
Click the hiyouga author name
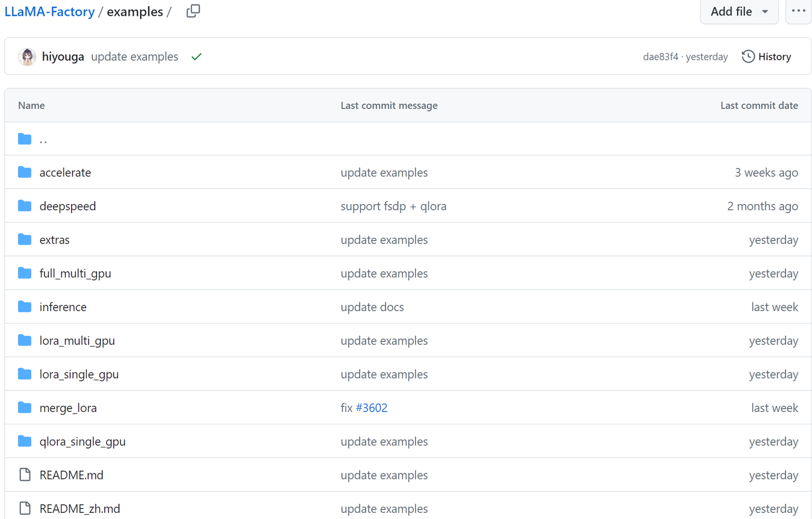click(x=63, y=57)
